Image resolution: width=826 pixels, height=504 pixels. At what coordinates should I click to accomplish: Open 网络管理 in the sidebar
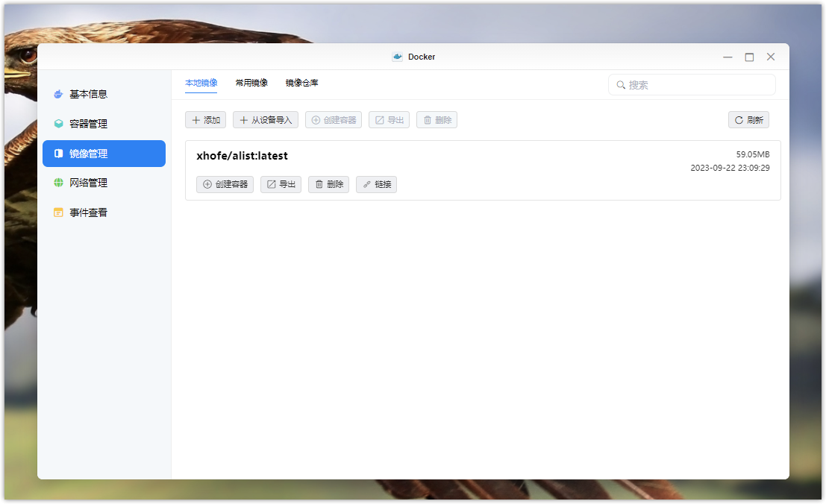coord(104,183)
